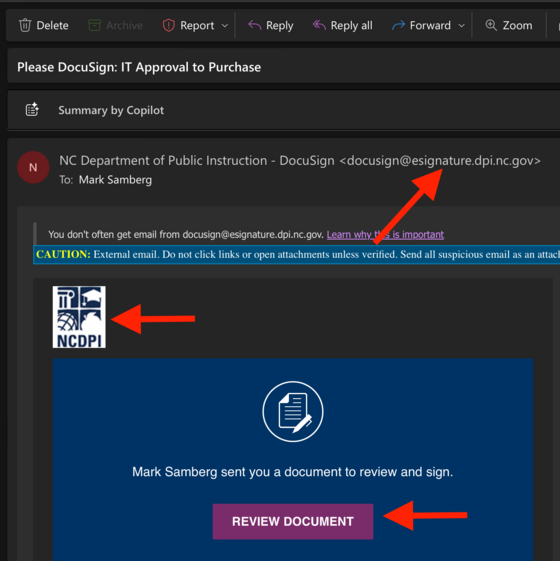Forward the message to someone

[x=422, y=25]
